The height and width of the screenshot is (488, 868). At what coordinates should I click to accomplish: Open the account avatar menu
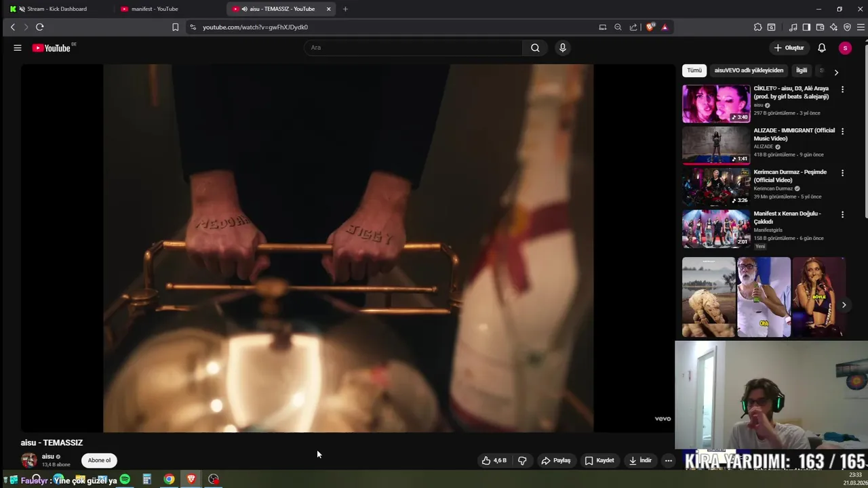pos(845,48)
